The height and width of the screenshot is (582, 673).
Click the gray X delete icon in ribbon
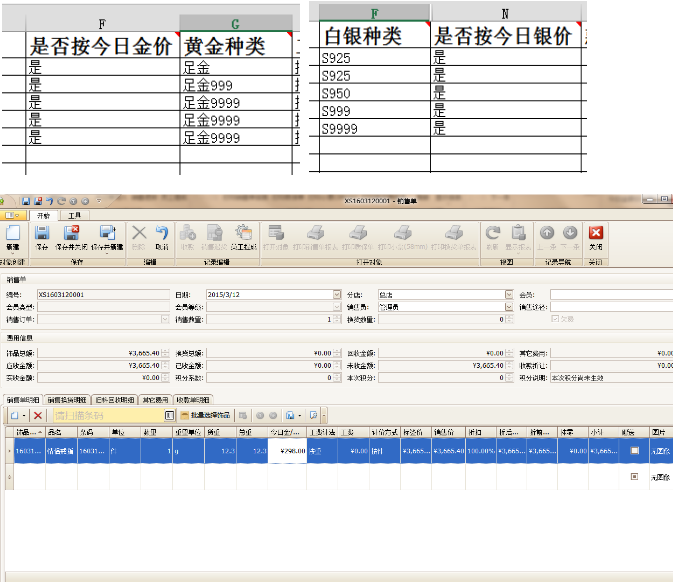click(139, 233)
